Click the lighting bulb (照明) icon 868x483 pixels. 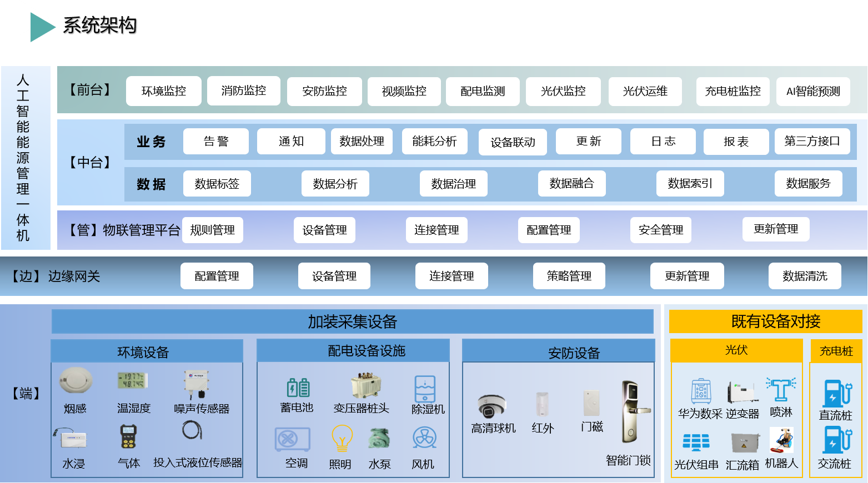point(342,439)
